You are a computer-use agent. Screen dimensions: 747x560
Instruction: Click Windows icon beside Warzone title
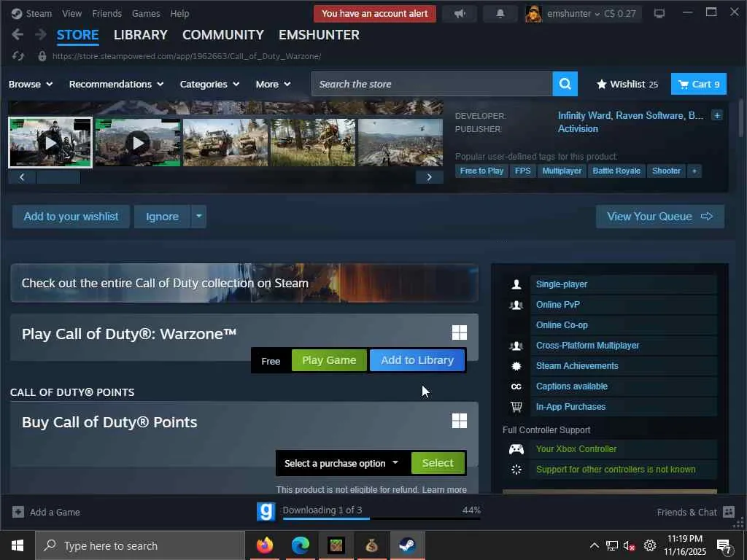(x=460, y=332)
